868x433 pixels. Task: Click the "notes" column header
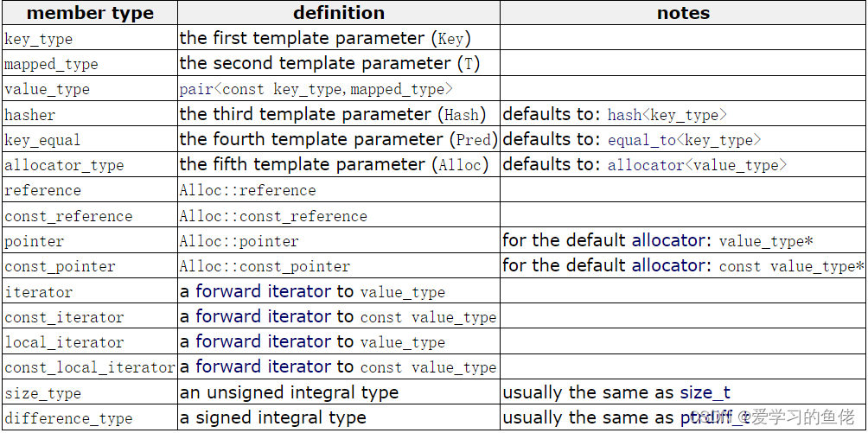683,13
